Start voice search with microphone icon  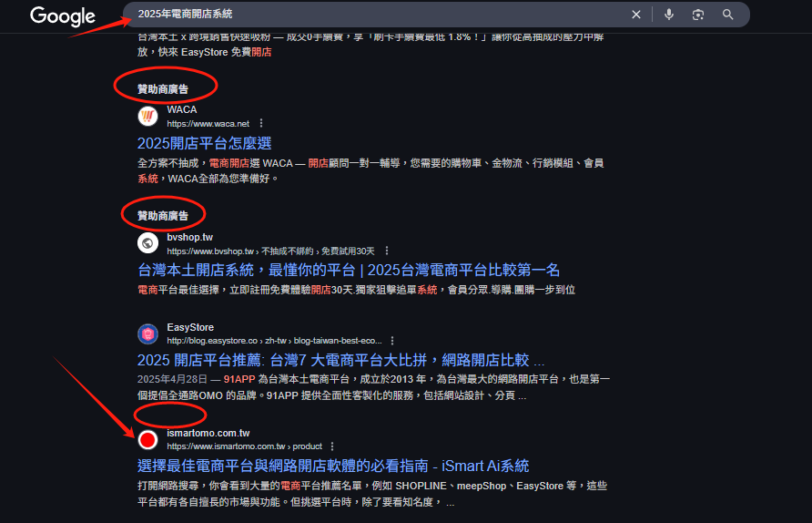(x=669, y=15)
